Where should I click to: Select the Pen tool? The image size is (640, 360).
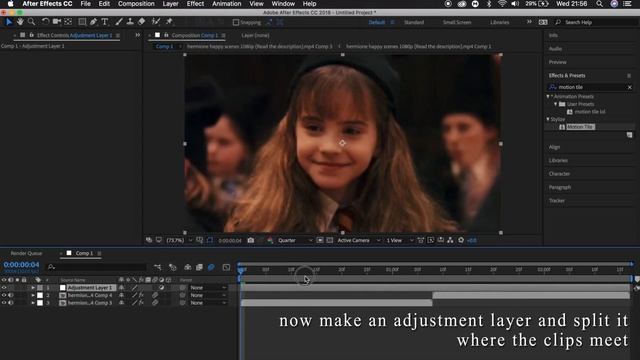point(93,22)
